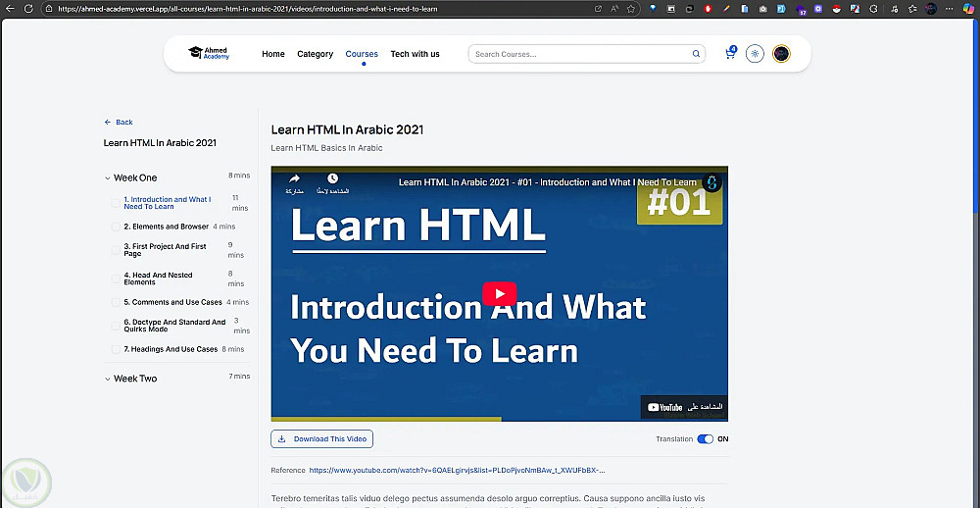Click the video title text on the player
This screenshot has width=980, height=508.
(547, 182)
